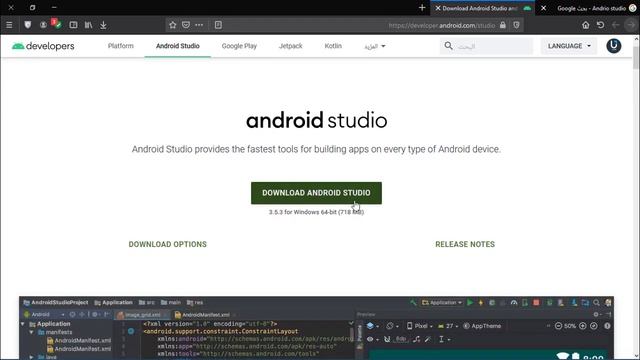Open the Kotlin nav item
The height and width of the screenshot is (360, 640).
pyautogui.click(x=333, y=46)
